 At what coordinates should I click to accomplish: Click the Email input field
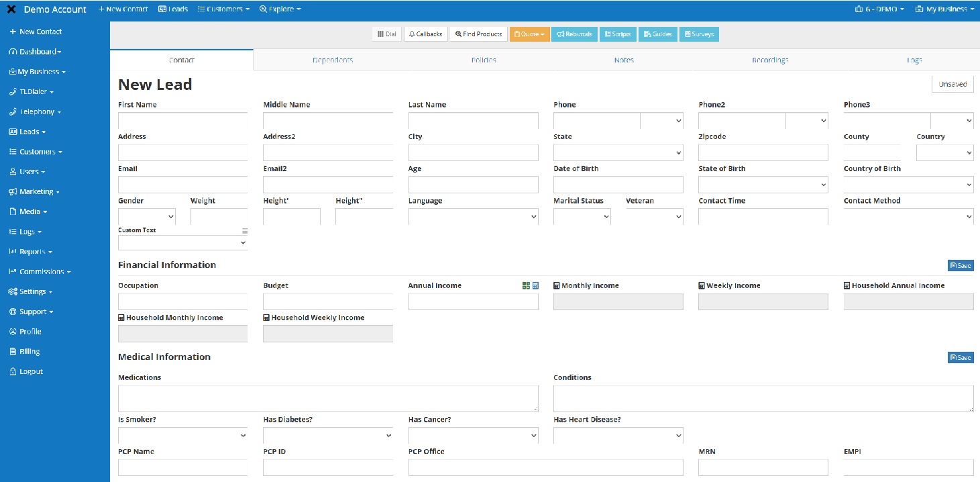[183, 185]
